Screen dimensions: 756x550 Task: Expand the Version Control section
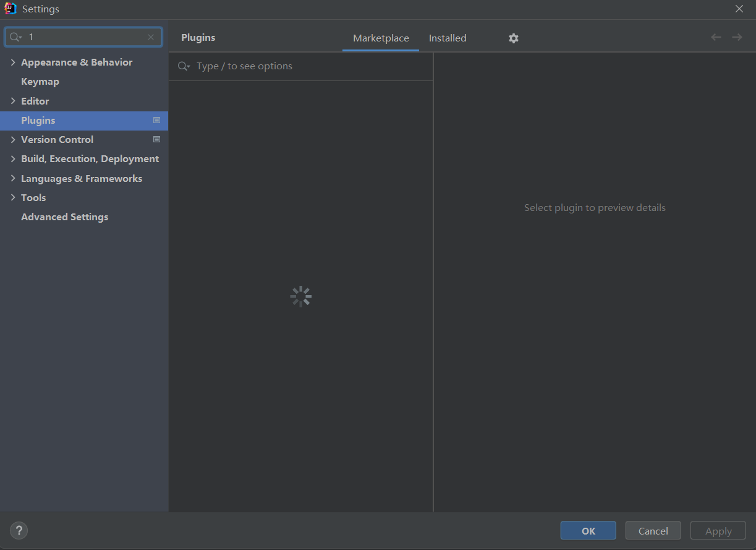tap(13, 140)
